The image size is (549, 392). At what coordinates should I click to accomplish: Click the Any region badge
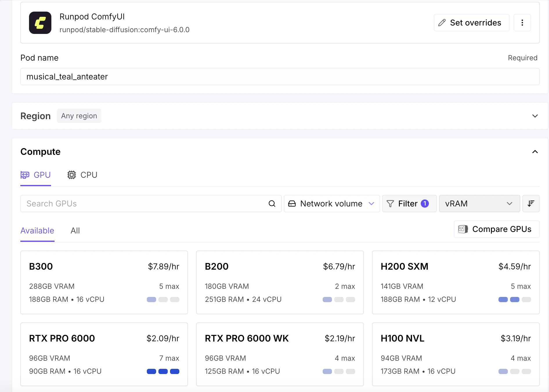point(79,116)
